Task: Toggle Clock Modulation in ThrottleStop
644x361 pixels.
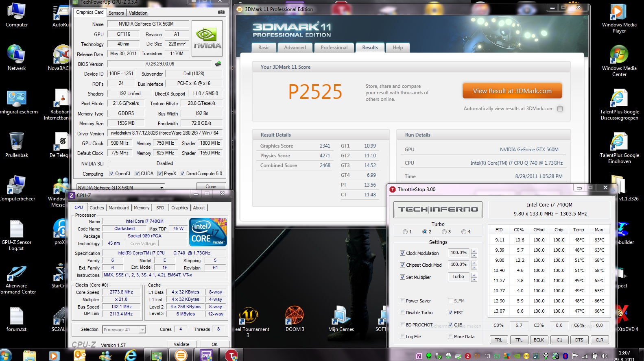Action: click(x=402, y=253)
